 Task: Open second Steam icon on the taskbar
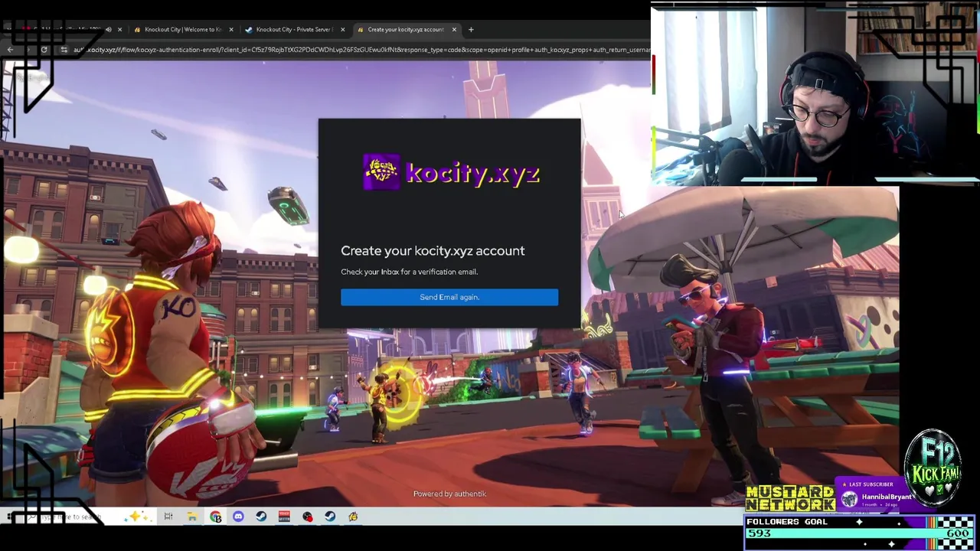click(330, 517)
